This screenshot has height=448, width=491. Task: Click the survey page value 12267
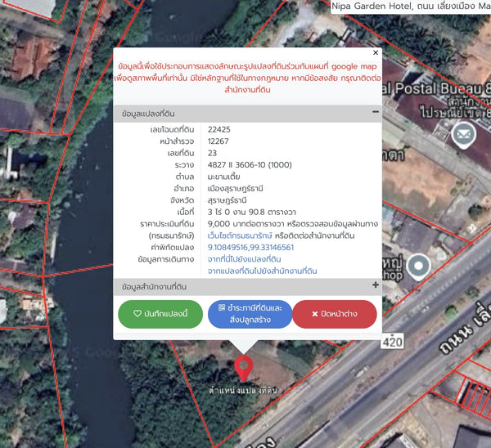point(218,141)
